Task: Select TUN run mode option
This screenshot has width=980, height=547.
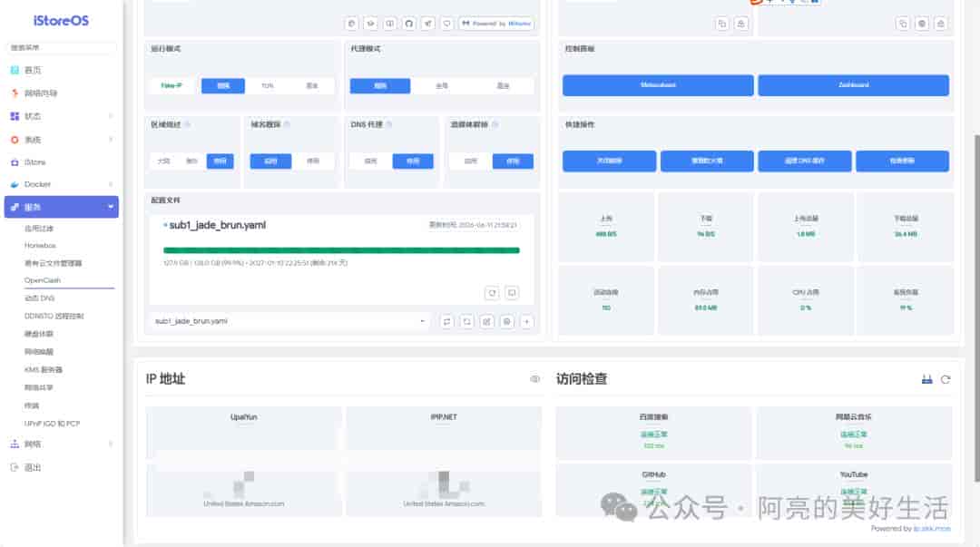Action: click(x=268, y=85)
